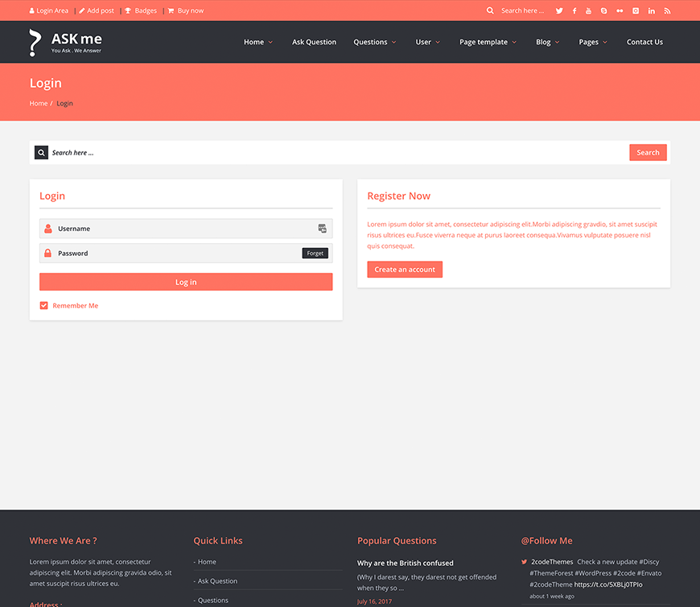Click the Create an account button

405,270
